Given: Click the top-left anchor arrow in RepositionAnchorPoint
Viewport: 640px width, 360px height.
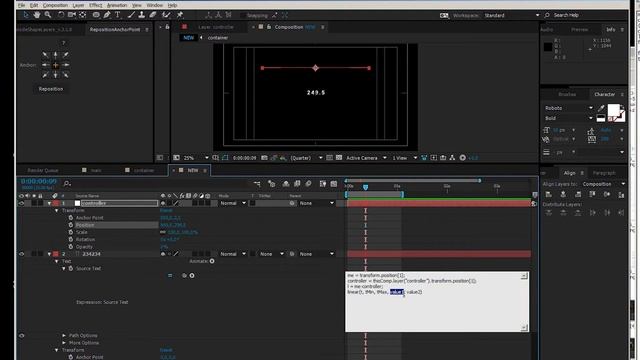Looking at the screenshot, I should pos(45,55).
